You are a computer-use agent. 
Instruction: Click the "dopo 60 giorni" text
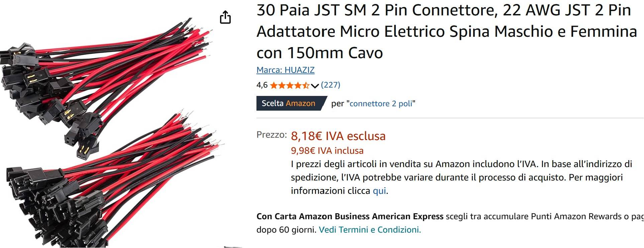click(286, 230)
